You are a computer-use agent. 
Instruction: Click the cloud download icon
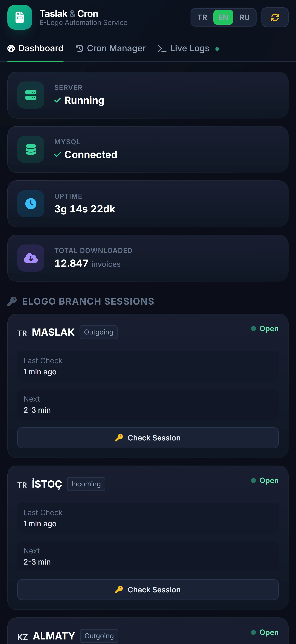tap(31, 258)
